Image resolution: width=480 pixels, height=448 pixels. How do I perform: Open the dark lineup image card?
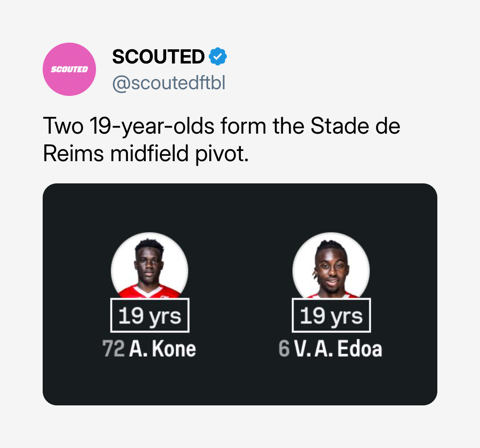click(240, 294)
